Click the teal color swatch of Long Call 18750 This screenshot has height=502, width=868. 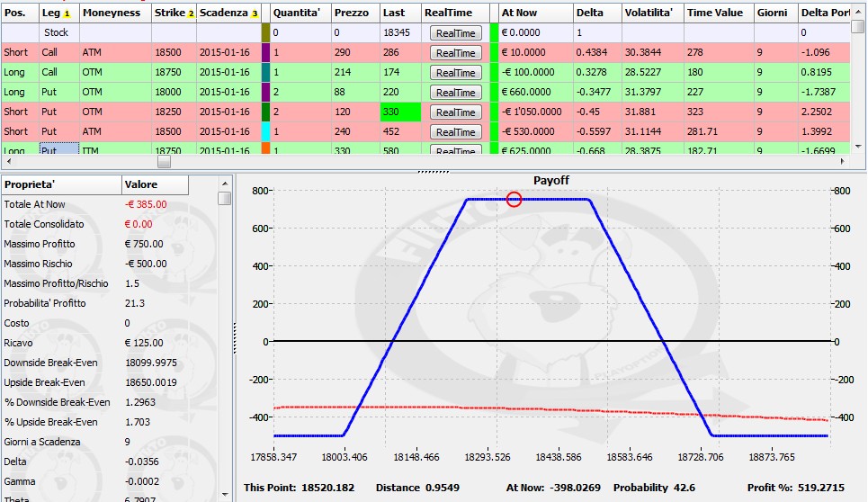click(265, 73)
